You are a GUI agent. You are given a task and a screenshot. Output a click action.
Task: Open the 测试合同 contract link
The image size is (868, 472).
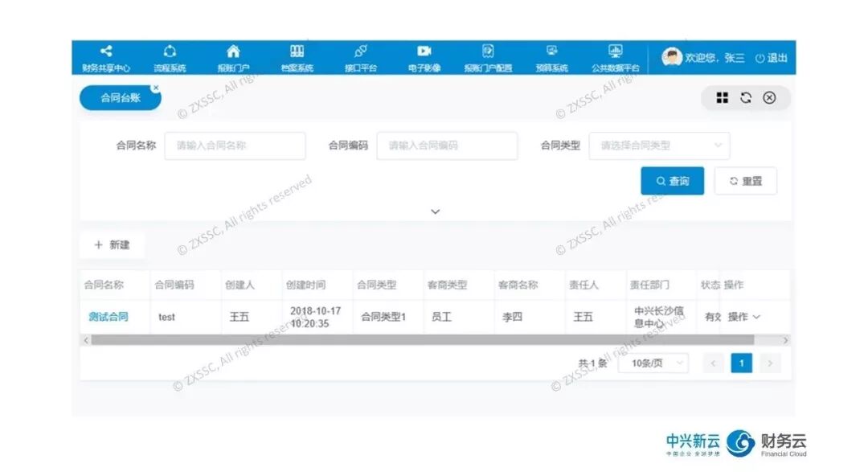pyautogui.click(x=108, y=317)
